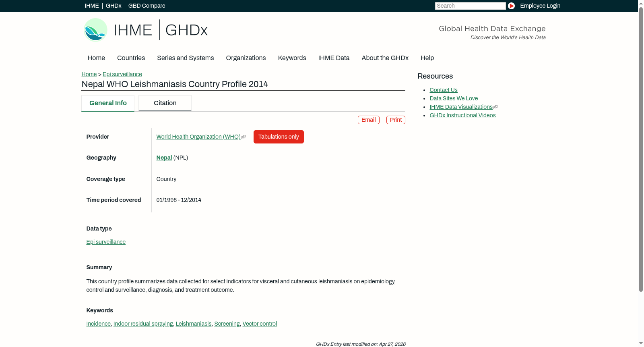Click the Tabulations only red button
Viewport: 644px width, 347px height.
click(279, 137)
